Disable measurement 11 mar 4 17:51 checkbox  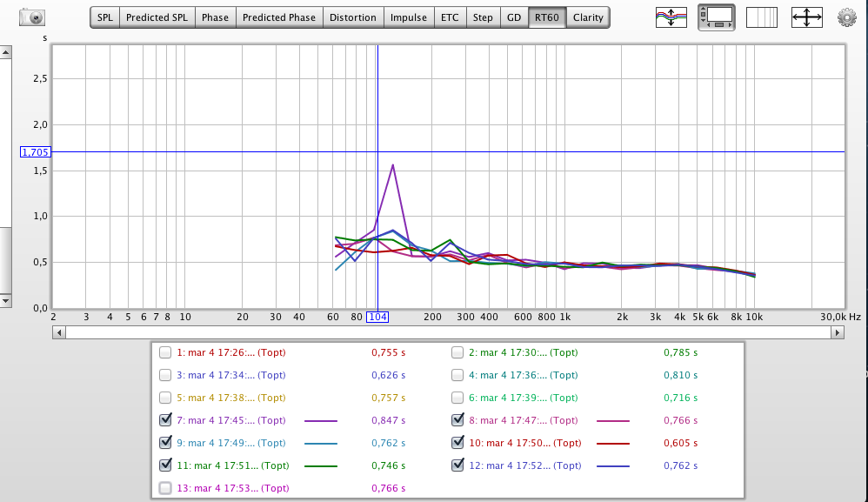coord(165,465)
